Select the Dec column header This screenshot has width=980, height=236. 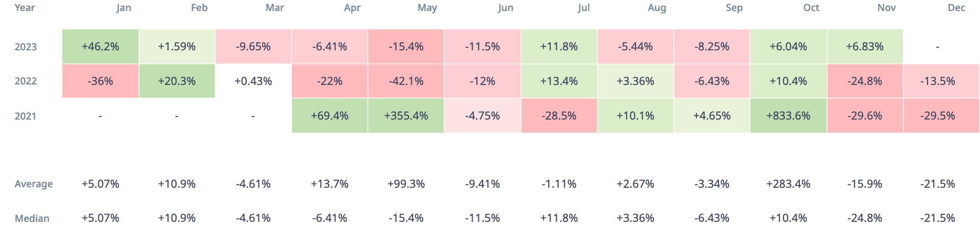point(956,8)
